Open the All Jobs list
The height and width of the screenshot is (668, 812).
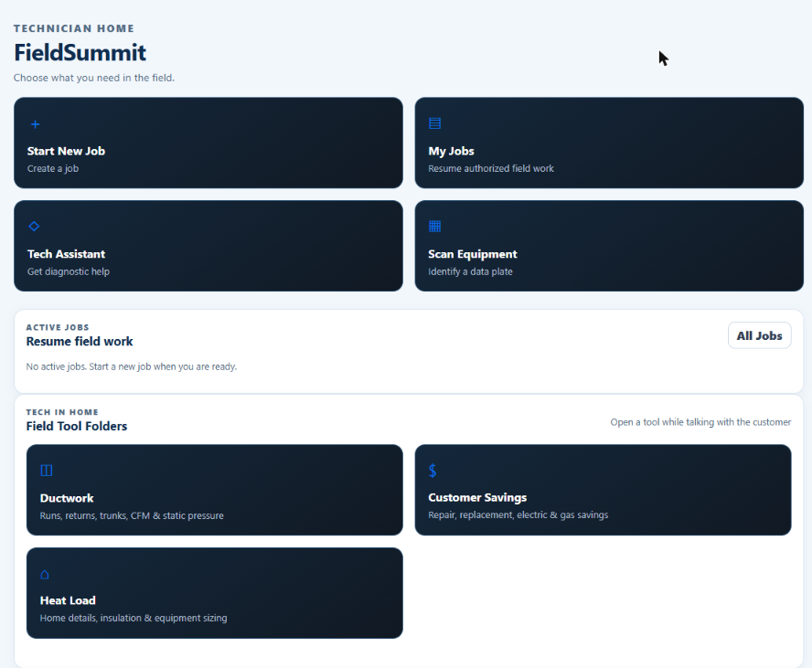(x=759, y=335)
